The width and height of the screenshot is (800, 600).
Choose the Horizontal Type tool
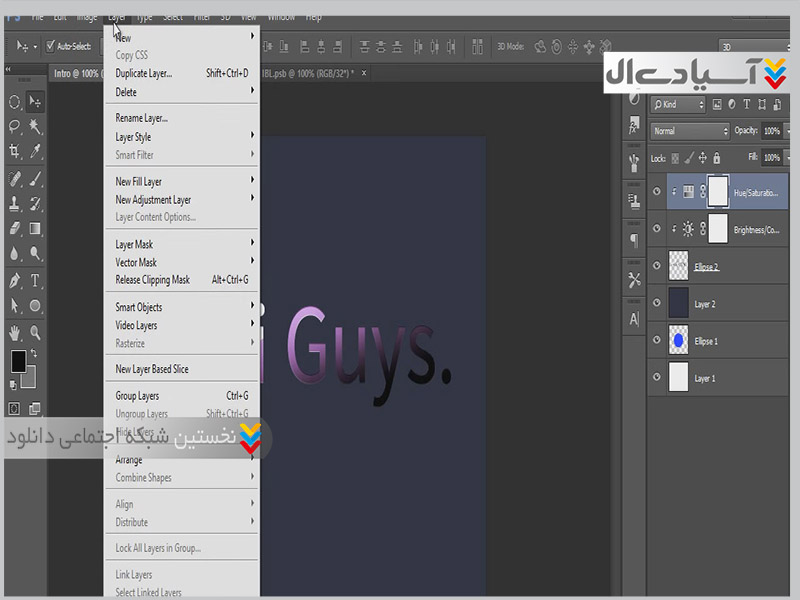36,281
